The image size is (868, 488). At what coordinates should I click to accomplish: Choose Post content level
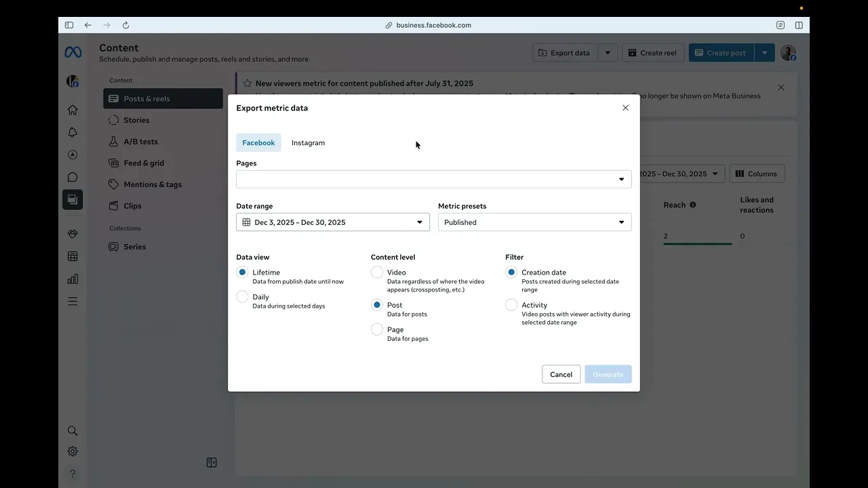click(x=377, y=305)
